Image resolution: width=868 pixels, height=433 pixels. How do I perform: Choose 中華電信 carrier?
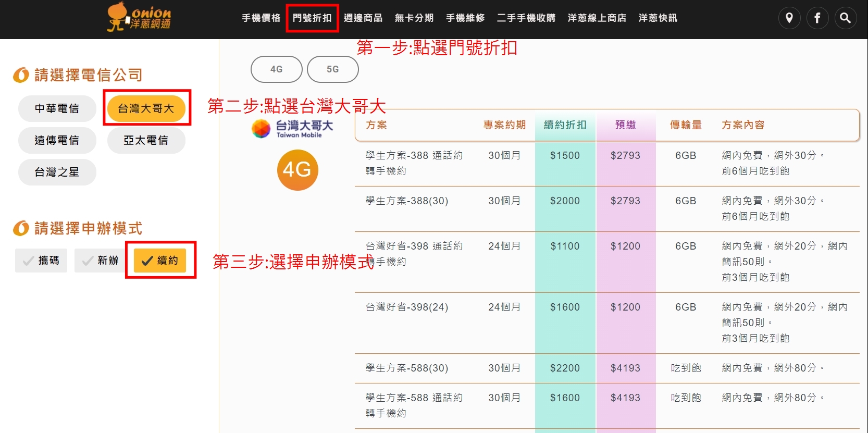(x=57, y=108)
